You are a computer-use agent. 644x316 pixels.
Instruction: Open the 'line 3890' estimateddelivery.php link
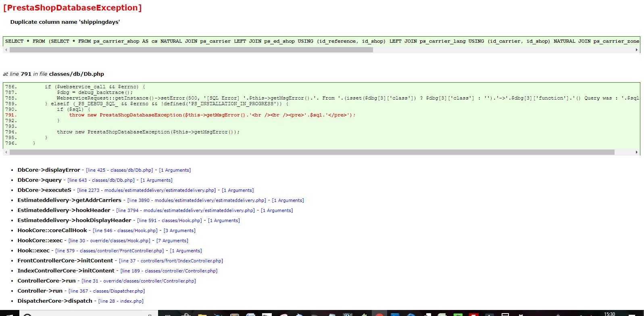(x=197, y=200)
